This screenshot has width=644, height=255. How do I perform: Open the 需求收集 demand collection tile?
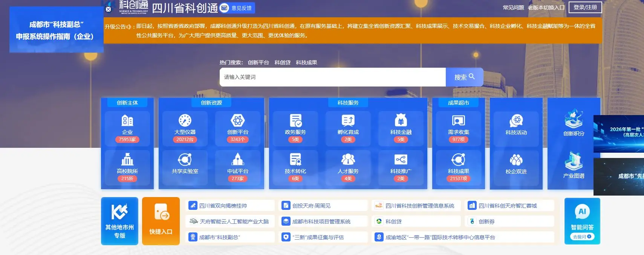[x=459, y=129]
